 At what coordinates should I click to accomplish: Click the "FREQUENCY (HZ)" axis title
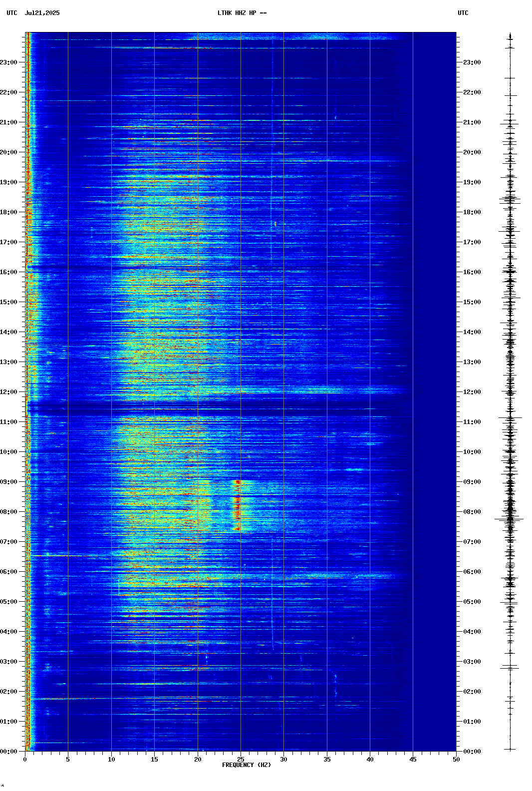click(247, 765)
